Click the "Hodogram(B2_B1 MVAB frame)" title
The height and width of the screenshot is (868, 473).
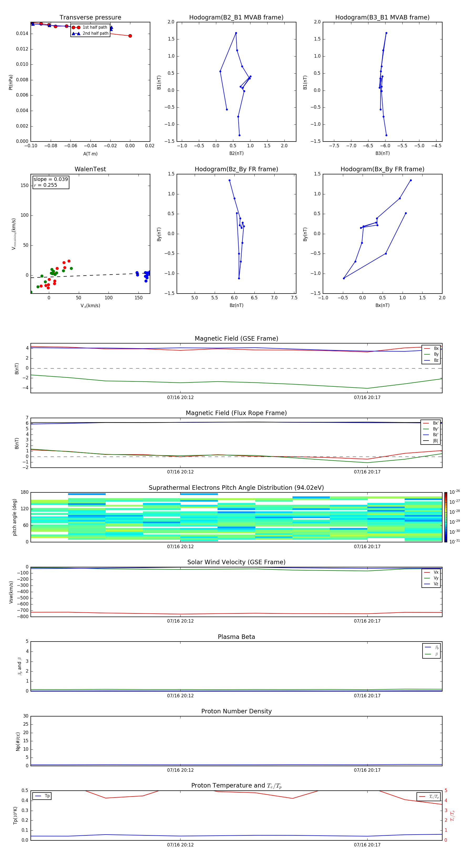[x=236, y=18]
